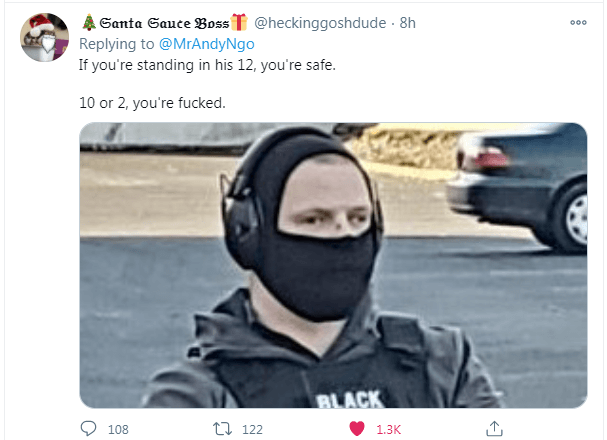Open the 8h timestamp link
This screenshot has height=440, width=607.
tap(408, 23)
